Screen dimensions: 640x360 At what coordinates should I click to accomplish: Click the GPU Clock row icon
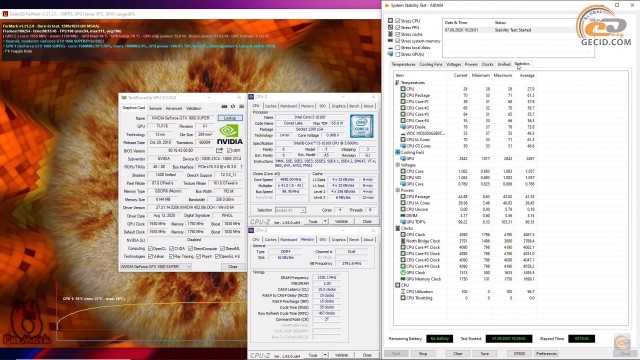point(403,273)
